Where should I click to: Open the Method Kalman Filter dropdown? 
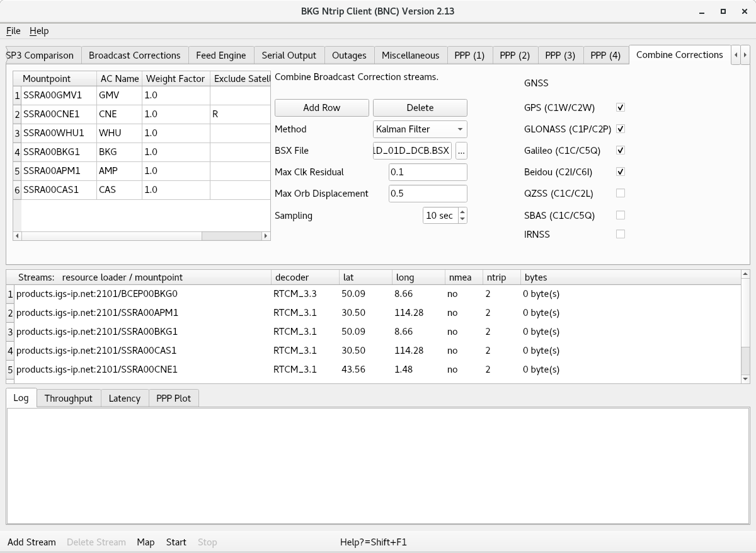coord(420,129)
